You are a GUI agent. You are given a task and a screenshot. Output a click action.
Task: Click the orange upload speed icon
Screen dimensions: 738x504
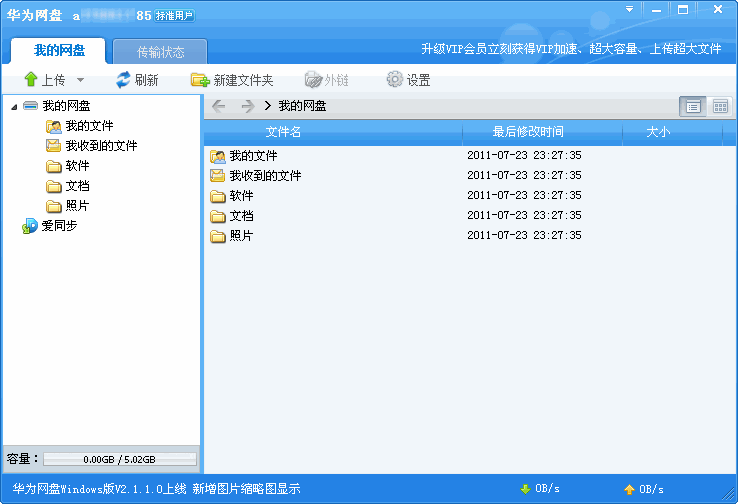[629, 489]
